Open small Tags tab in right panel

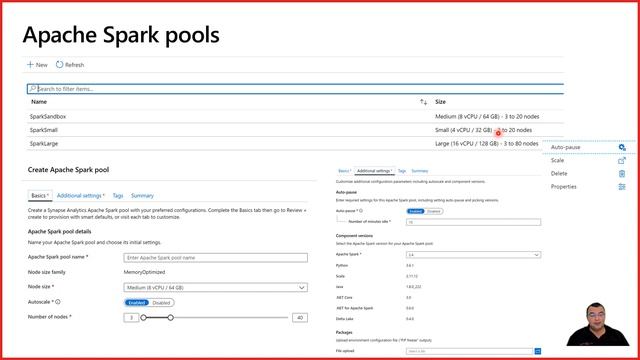tap(402, 171)
